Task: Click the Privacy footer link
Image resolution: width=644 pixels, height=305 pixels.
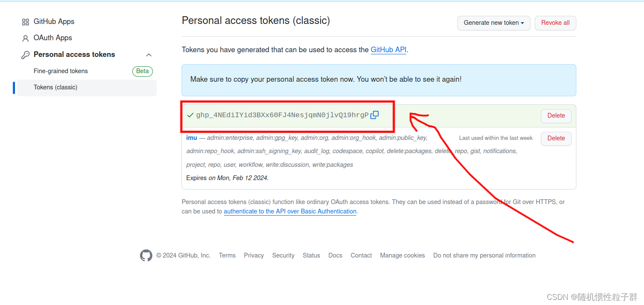Action: tap(253, 255)
